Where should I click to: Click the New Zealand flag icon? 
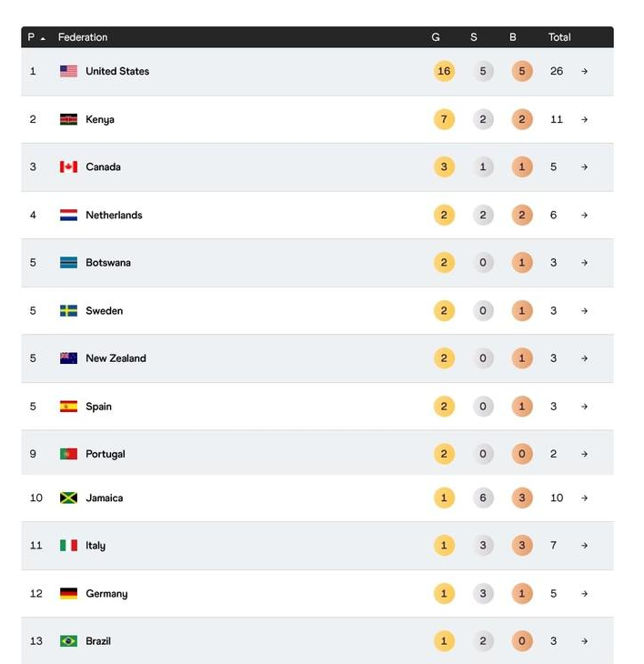pyautogui.click(x=68, y=358)
